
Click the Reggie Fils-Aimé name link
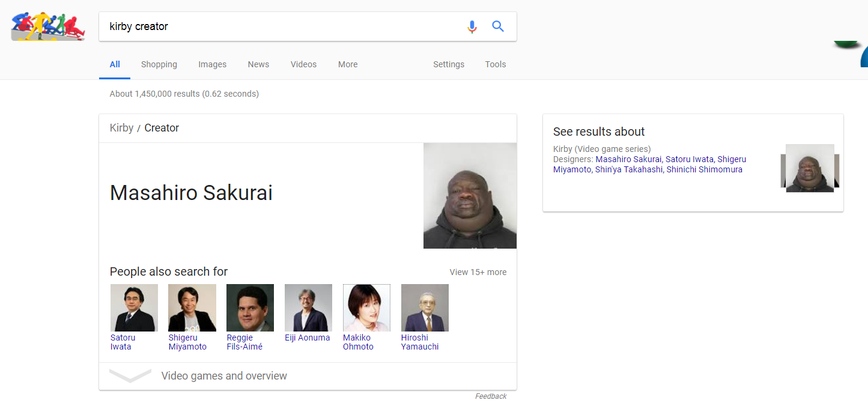point(244,342)
